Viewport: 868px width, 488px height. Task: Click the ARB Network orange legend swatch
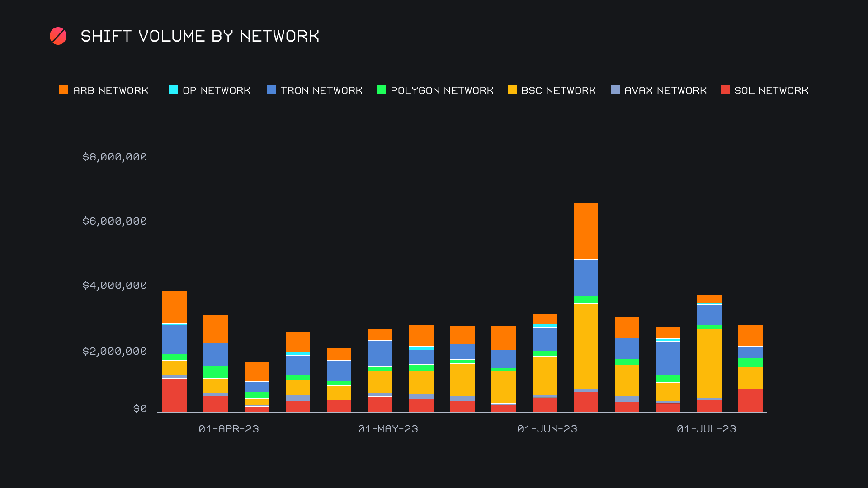[x=64, y=90]
